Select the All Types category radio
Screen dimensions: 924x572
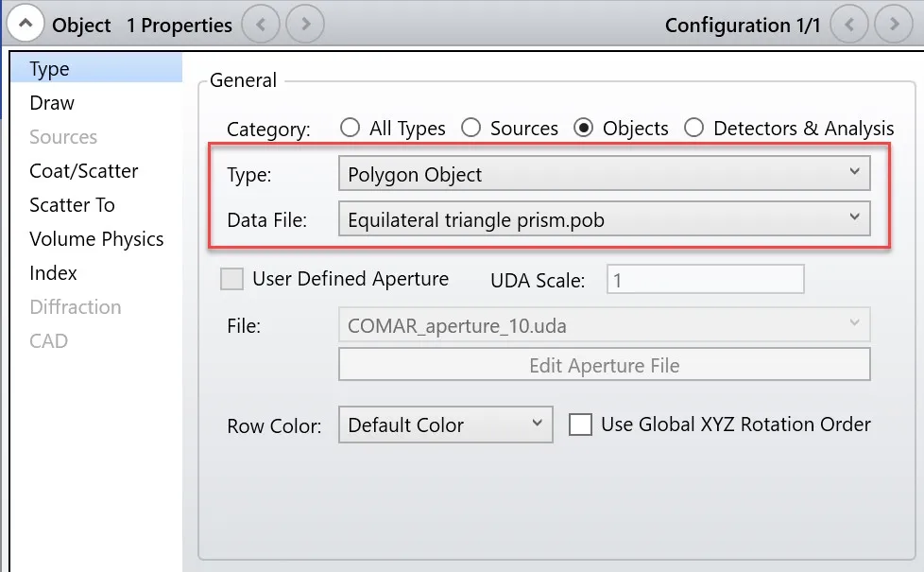[x=351, y=128]
